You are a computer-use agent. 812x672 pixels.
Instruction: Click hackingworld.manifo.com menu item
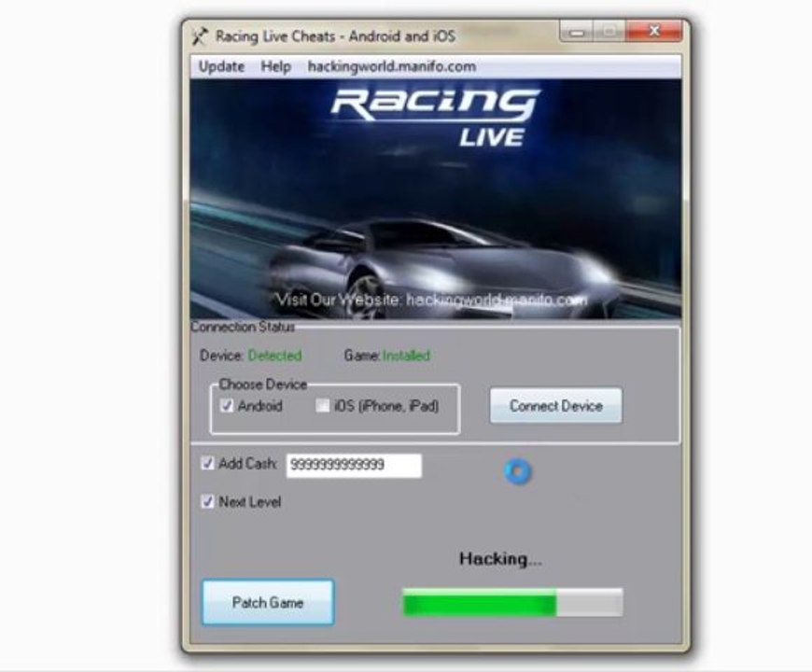(x=391, y=67)
